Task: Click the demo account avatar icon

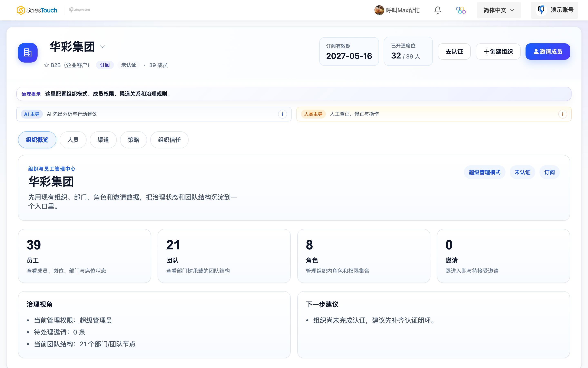Action: [541, 10]
